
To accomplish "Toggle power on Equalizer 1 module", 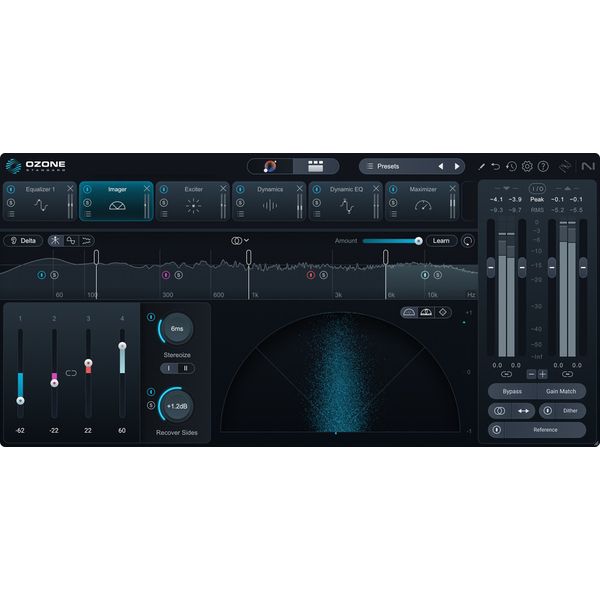I will (x=11, y=189).
